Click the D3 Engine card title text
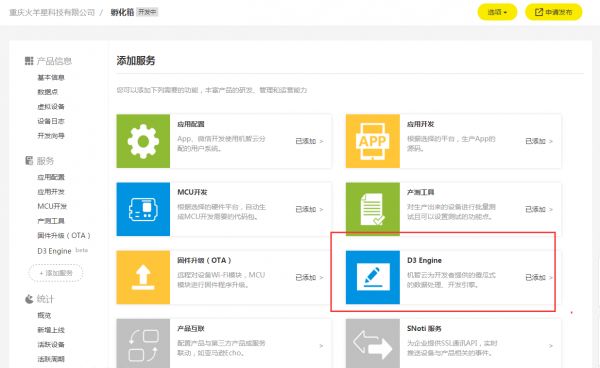This screenshot has height=368, width=600. coord(424,260)
